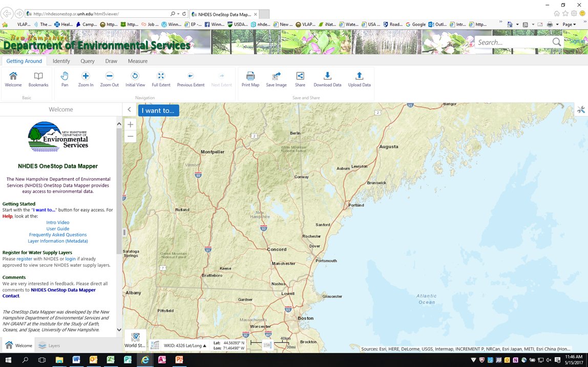Select the NHDES OneStop Data Mapper browser tab
Image resolution: width=588 pixels, height=367 pixels.
(224, 14)
